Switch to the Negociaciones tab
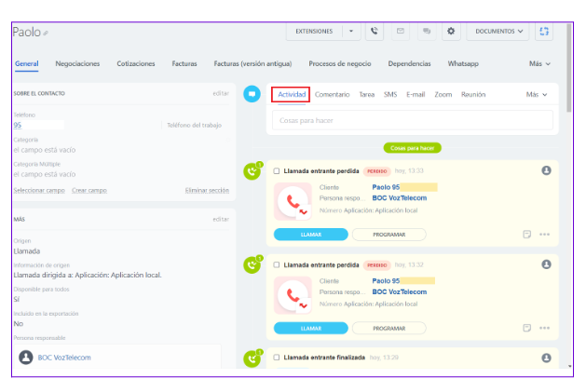This screenshot has width=586, height=392. pyautogui.click(x=77, y=64)
